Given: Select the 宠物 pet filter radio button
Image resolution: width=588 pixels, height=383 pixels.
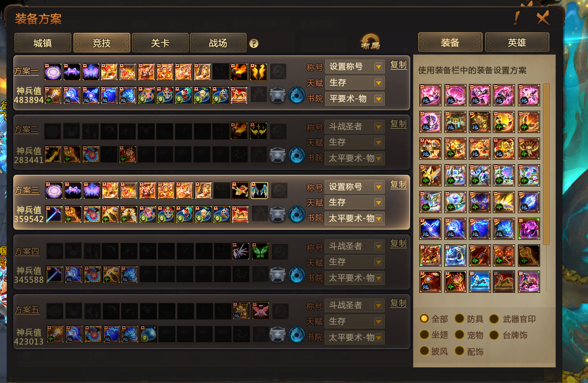Looking at the screenshot, I should 459,335.
